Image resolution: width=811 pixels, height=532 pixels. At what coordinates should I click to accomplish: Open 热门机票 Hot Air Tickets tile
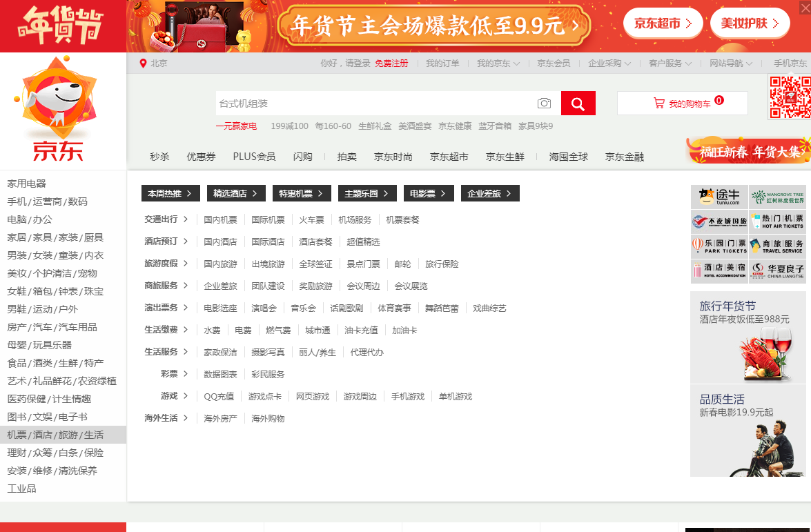click(777, 221)
